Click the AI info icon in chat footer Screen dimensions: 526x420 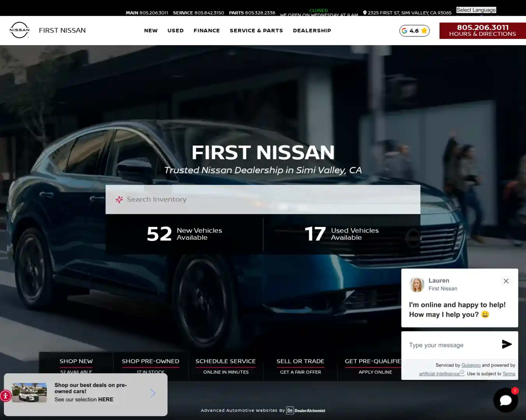click(x=462, y=372)
